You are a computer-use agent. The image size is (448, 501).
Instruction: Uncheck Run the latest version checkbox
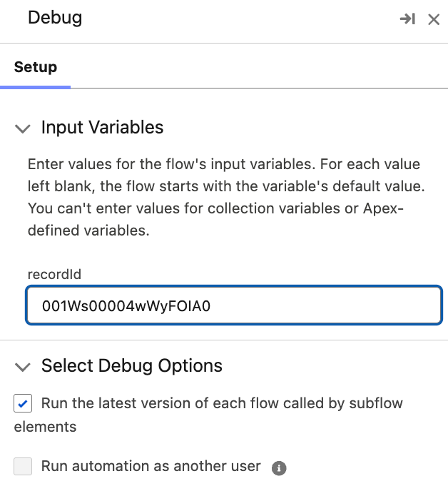click(23, 404)
